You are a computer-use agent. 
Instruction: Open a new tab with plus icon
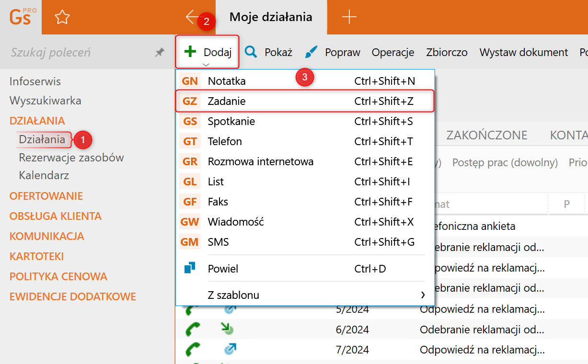click(349, 17)
